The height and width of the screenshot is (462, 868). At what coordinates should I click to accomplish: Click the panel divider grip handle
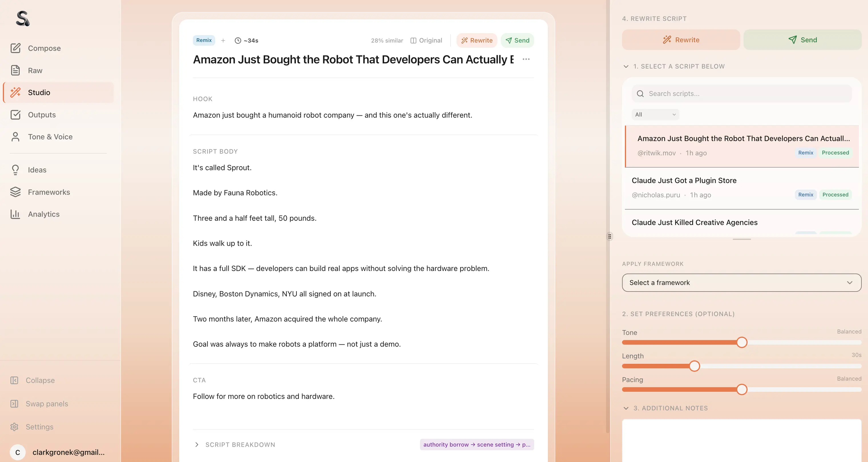click(x=609, y=236)
